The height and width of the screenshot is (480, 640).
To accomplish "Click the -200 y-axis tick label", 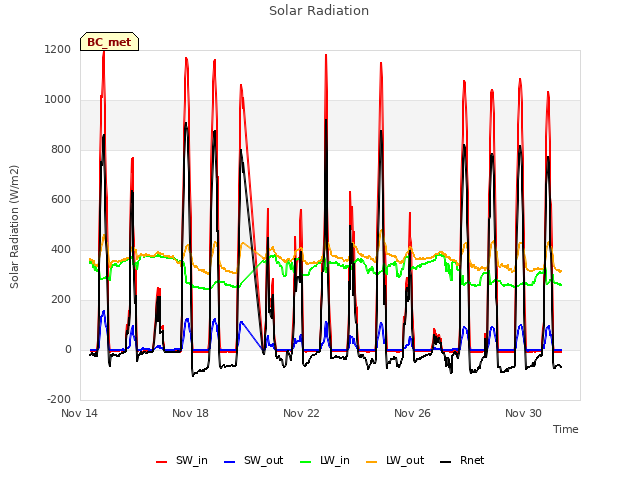I will pyautogui.click(x=59, y=399).
